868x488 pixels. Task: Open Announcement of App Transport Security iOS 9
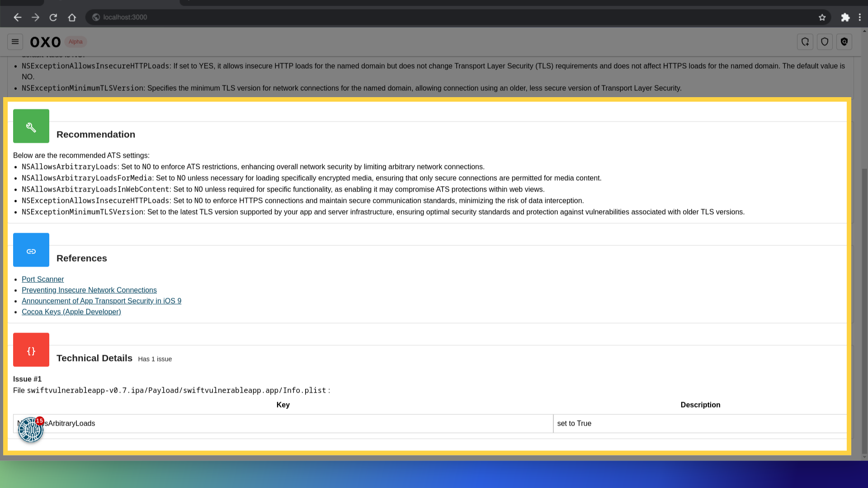point(101,301)
